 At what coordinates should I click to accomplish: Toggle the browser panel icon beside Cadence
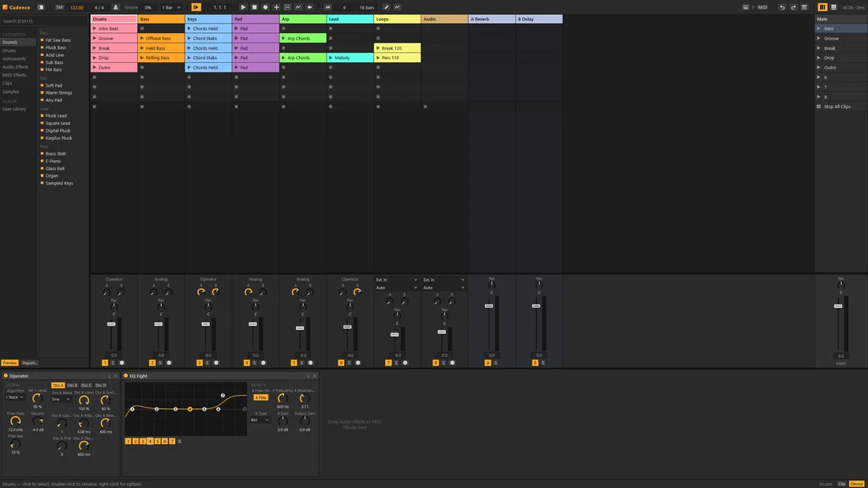pyautogui.click(x=40, y=7)
